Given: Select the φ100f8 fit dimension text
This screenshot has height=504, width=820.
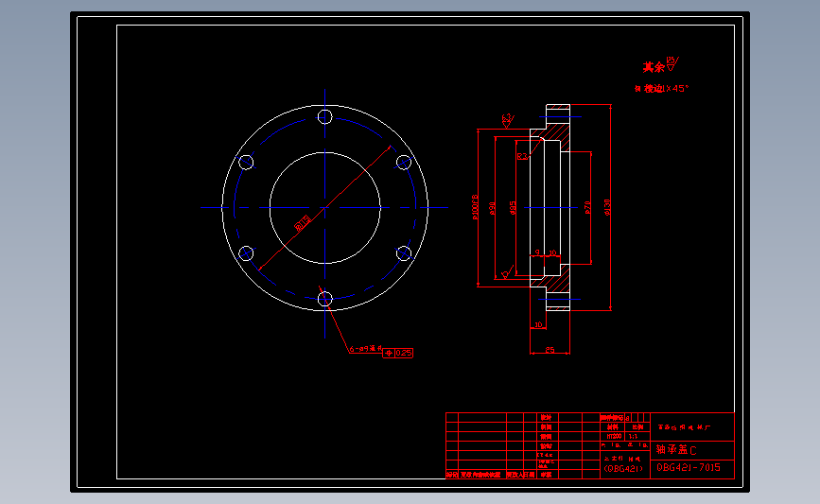Looking at the screenshot, I should click(475, 207).
